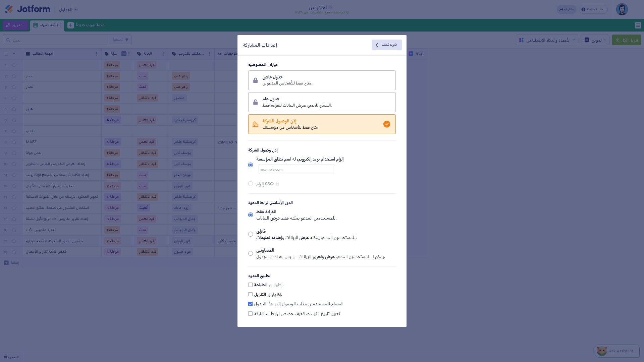Click the إضافة add column button in header
The height and width of the screenshot is (362, 644).
416,54
